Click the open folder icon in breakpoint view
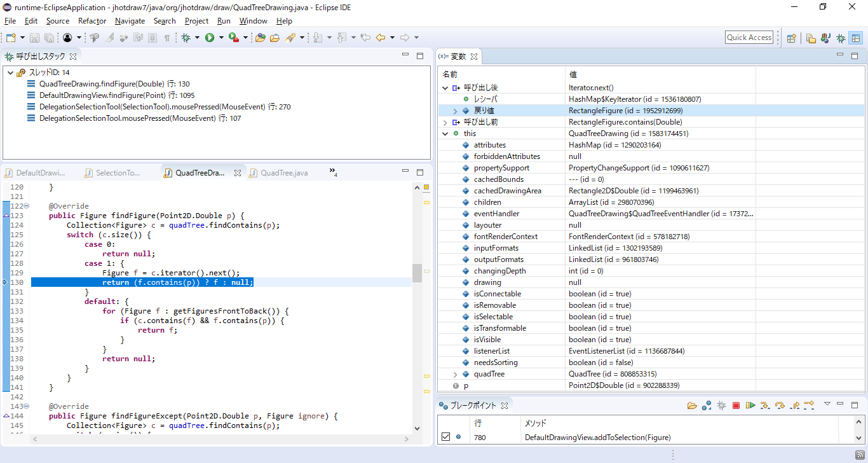This screenshot has width=868, height=463. tap(692, 405)
